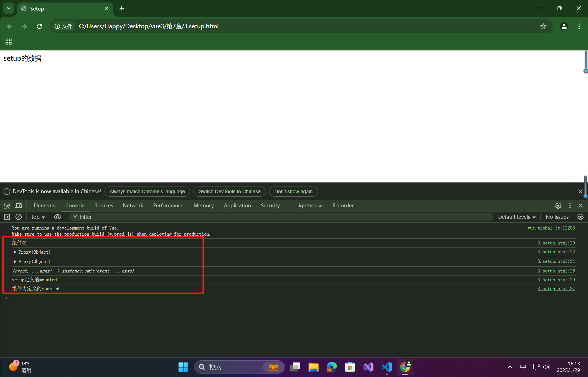Open Microsoft Edge from the taskbar
The width and height of the screenshot is (588, 377).
tap(332, 367)
